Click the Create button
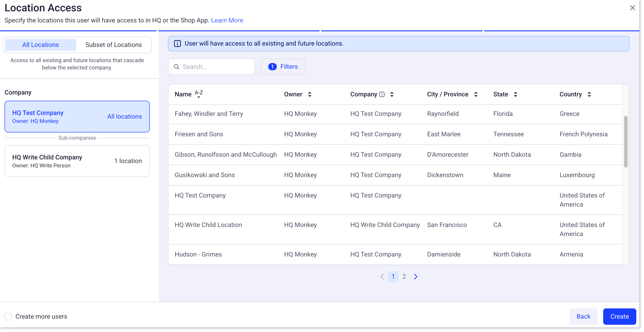Image resolution: width=644 pixels, height=332 pixels. coord(619,317)
